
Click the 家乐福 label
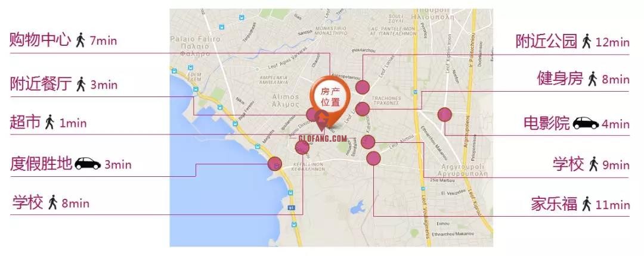[554, 204]
